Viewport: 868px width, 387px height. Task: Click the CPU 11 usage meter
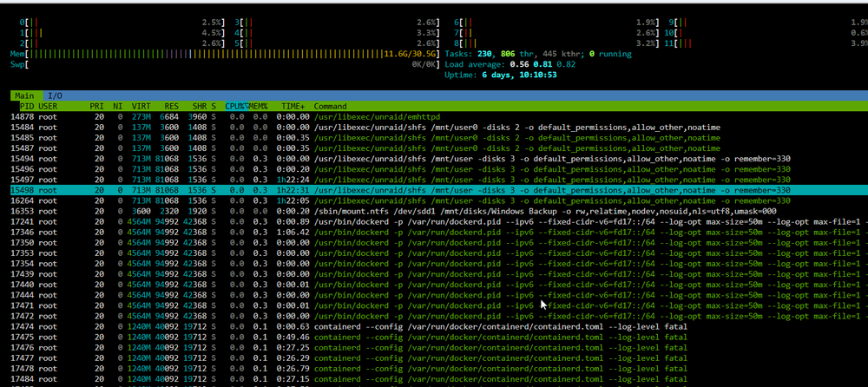[766, 43]
